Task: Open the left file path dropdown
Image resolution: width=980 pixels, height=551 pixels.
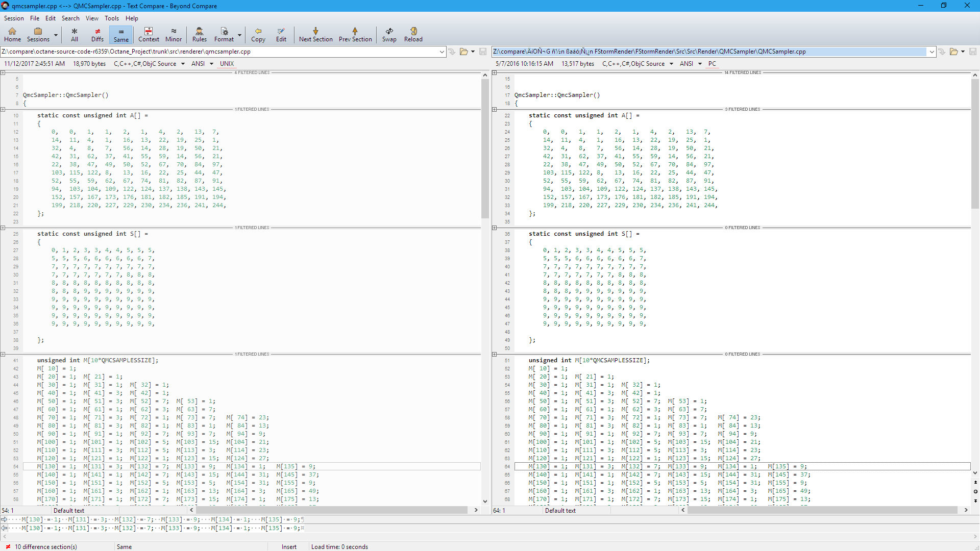Action: (x=442, y=52)
